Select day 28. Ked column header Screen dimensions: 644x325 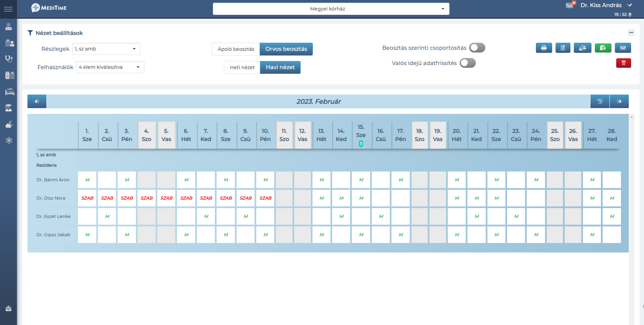(612, 135)
